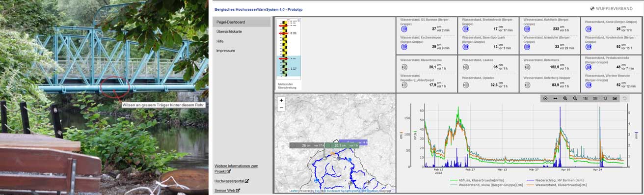
Task: Select the Kluse (Berger-Gruppe) gauge chart icon
Action: (x=589, y=29)
